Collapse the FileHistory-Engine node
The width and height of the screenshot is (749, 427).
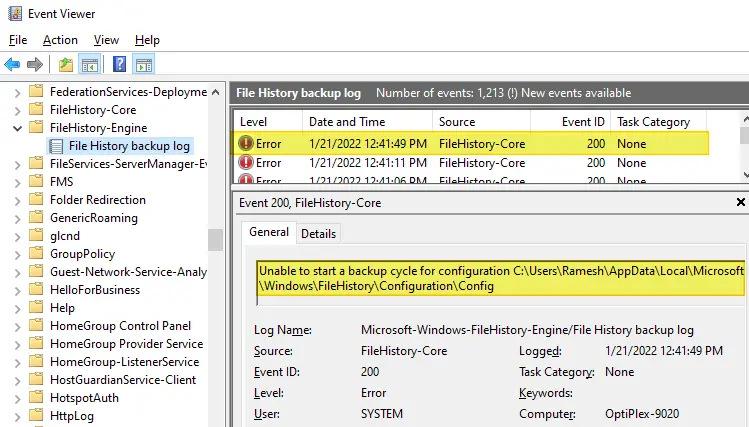18,128
